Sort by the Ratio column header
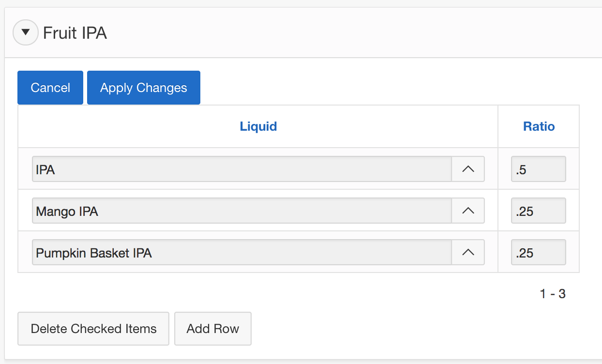 click(539, 127)
